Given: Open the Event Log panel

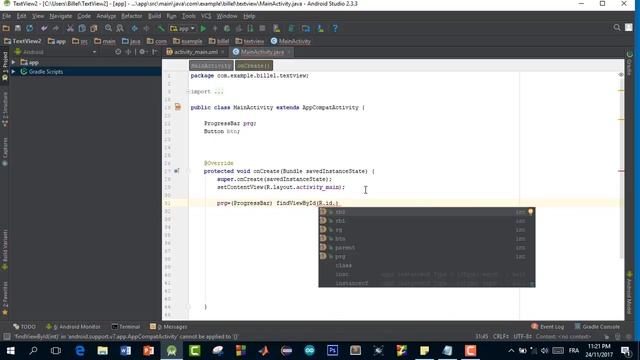Looking at the screenshot, I should point(548,327).
